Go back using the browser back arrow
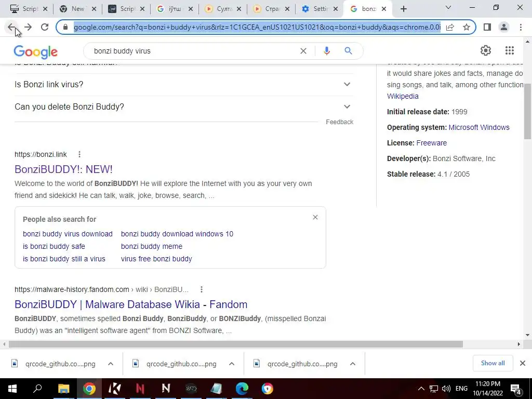Screen dimensions: 532x399 coord(11,27)
